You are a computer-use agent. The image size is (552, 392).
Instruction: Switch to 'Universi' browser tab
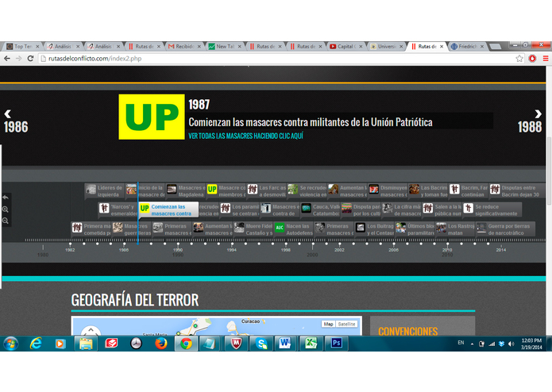(x=387, y=46)
